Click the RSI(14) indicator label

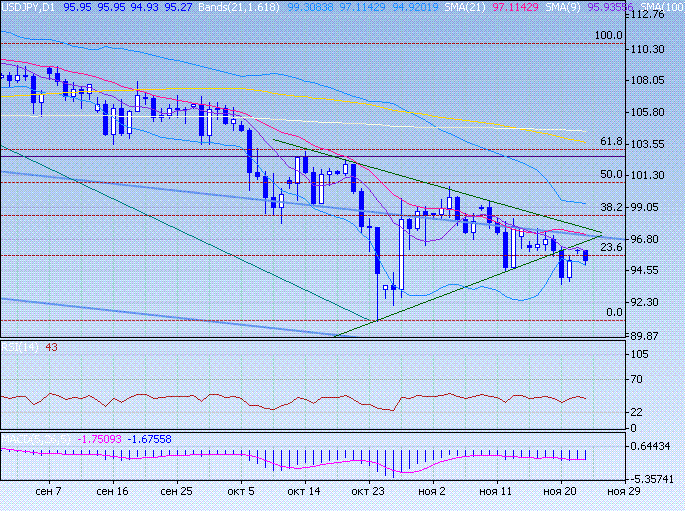tap(19, 347)
